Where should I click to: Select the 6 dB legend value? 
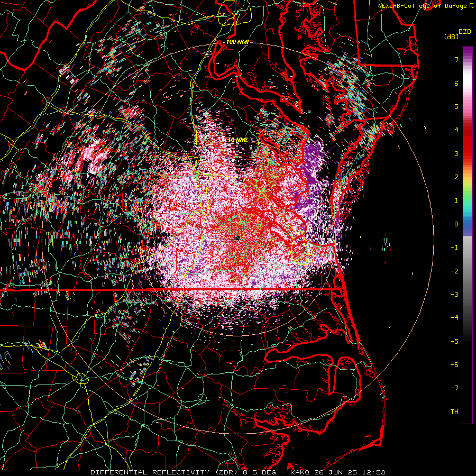pos(456,83)
